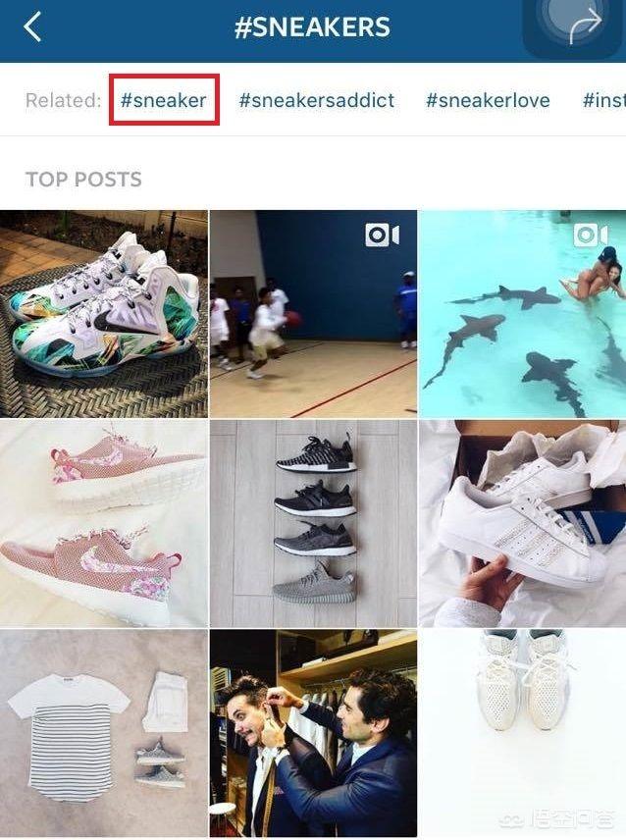The width and height of the screenshot is (626, 840).
Task: Tap the share arrow icon
Action: pyautogui.click(x=586, y=26)
